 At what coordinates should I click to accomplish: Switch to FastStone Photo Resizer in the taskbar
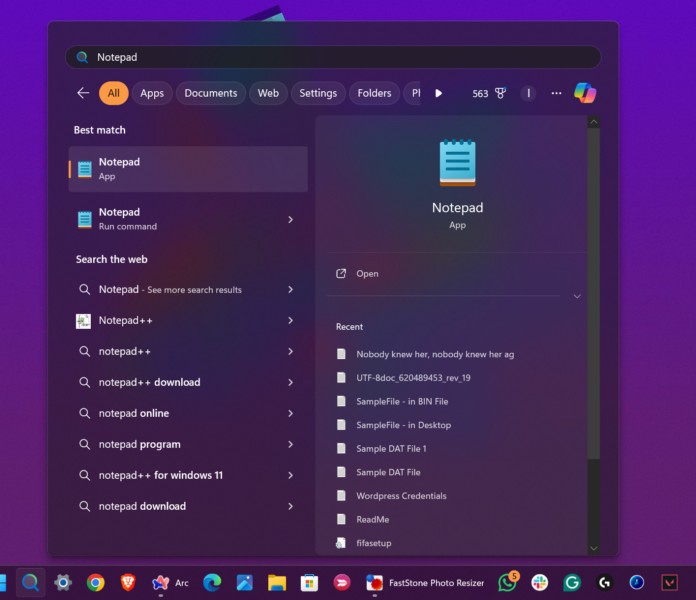pos(425,583)
